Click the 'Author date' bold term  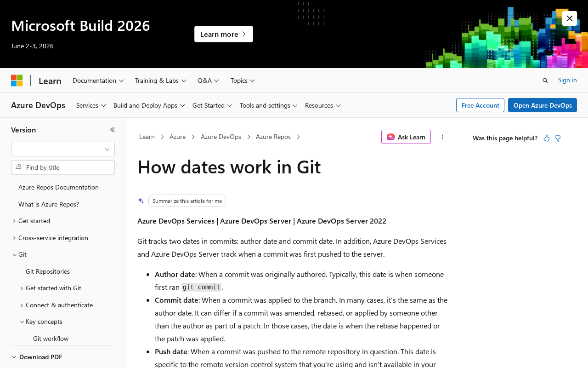[175, 274]
